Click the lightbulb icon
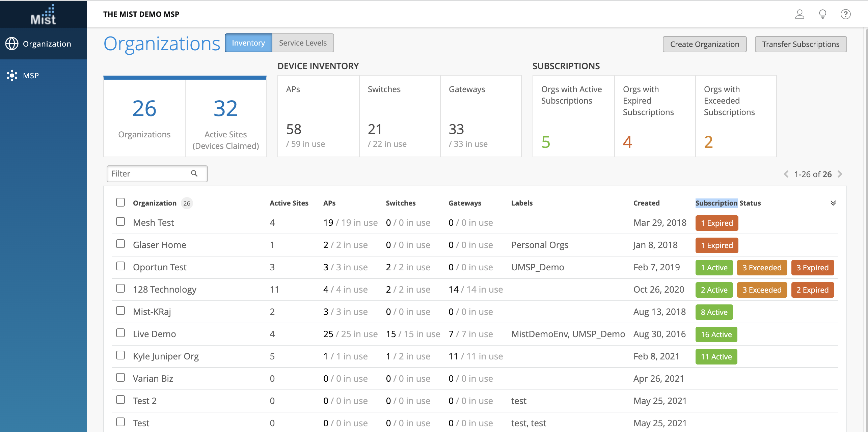This screenshot has height=432, width=868. pos(822,14)
